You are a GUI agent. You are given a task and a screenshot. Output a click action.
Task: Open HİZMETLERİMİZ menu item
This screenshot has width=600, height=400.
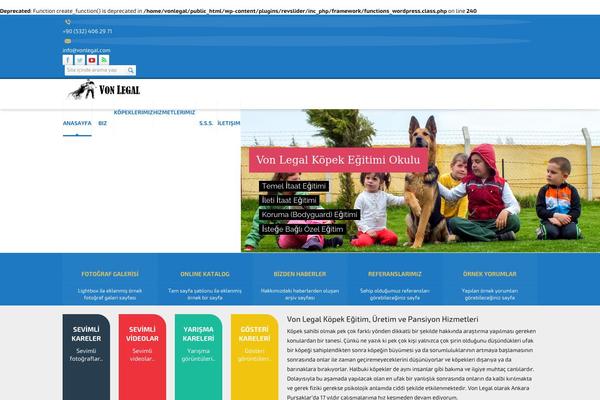(x=173, y=113)
